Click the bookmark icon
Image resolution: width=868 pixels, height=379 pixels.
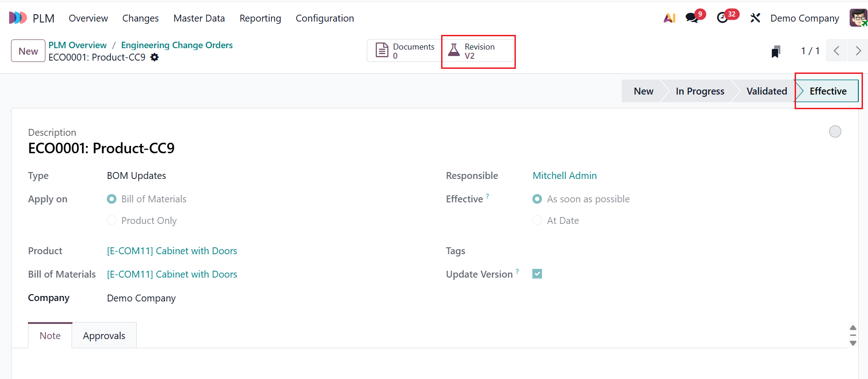775,51
